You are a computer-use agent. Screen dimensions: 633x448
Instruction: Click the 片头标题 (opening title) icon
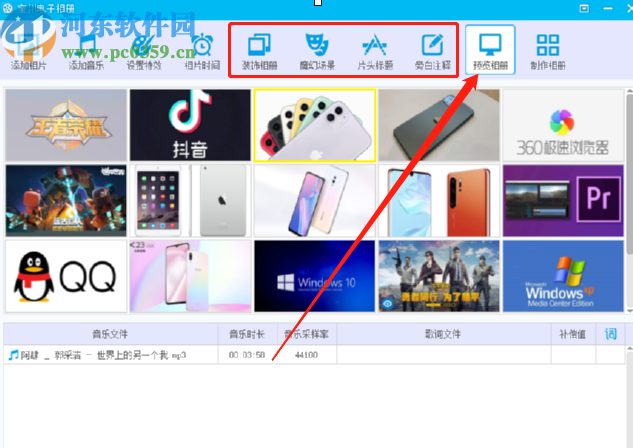(x=375, y=45)
